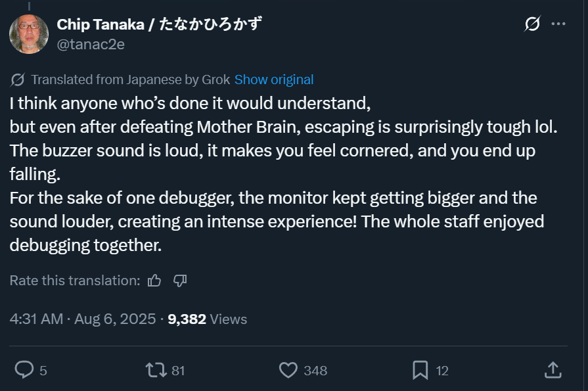Click the small Grok icon before the translation notice
The height and width of the screenshot is (391, 588).
pyautogui.click(x=18, y=80)
